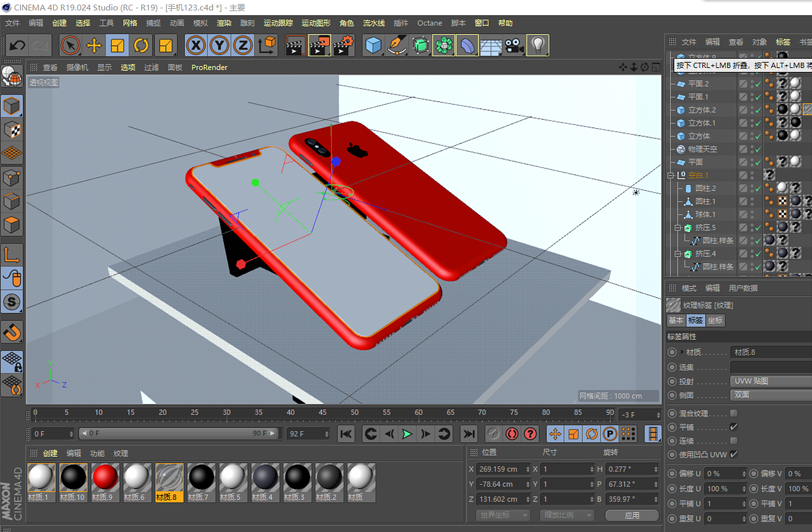Open the 创建 menu in the material manager

[x=50, y=453]
